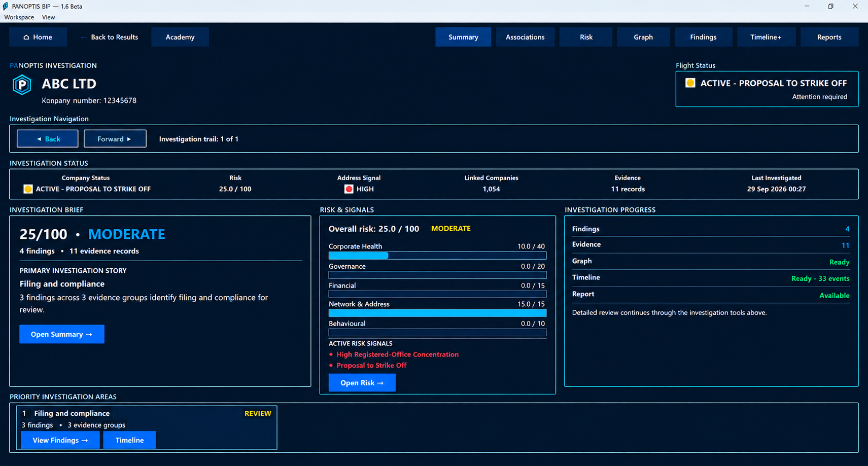Click the Network & Address risk bar
Viewport: 868px width, 466px height.
(x=437, y=313)
